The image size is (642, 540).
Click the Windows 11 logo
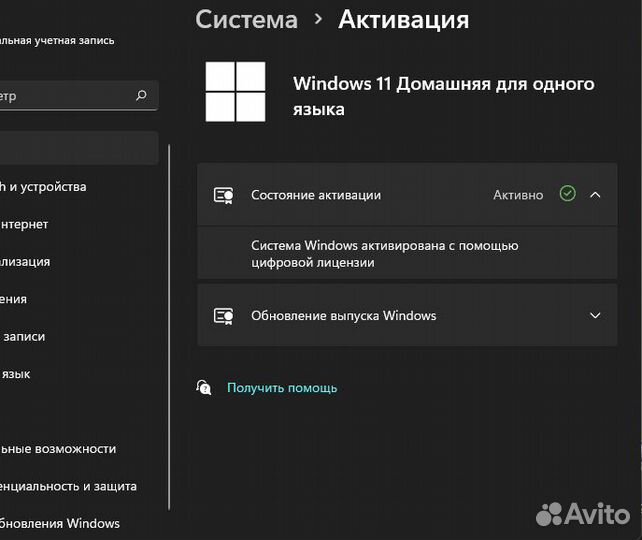click(235, 92)
